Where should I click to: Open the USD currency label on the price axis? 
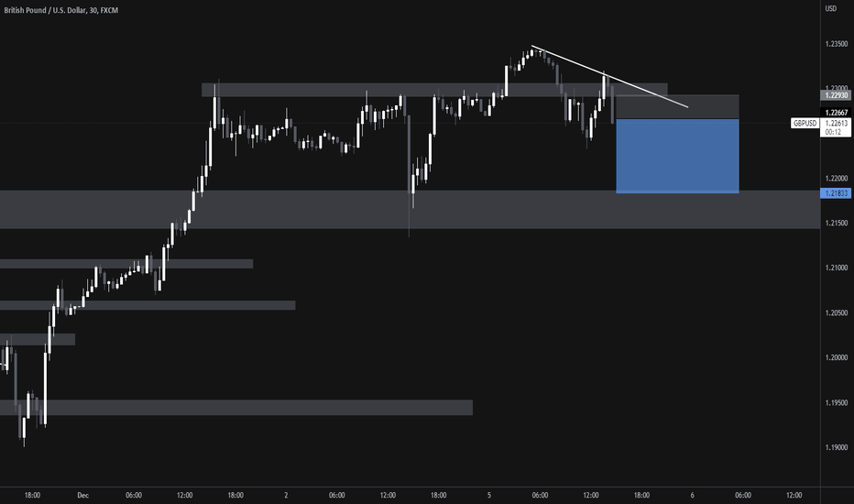(830, 8)
